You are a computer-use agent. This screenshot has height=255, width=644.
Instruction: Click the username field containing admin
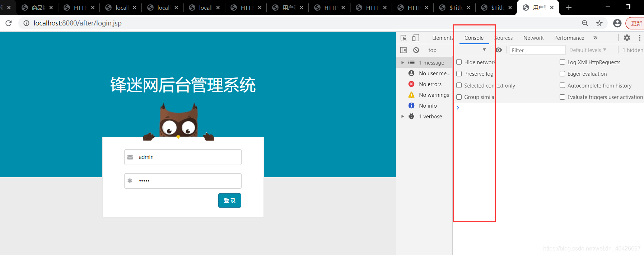(183, 157)
